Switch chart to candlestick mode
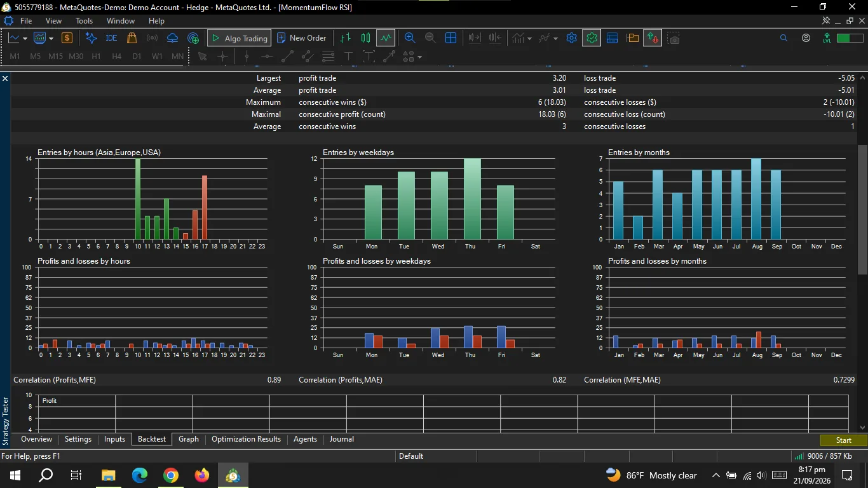The height and width of the screenshot is (488, 868). (365, 38)
